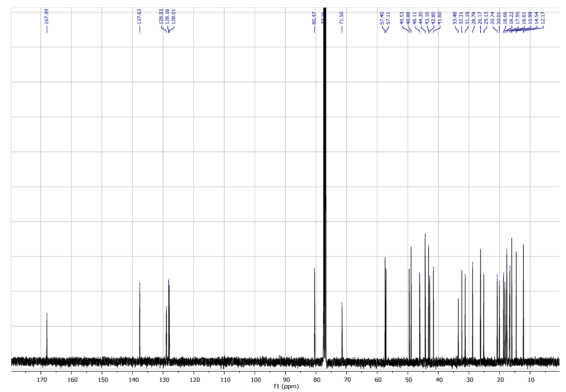This screenshot has height=392, width=566.
Task: Select the 44.30 peak label
Action: [421, 18]
